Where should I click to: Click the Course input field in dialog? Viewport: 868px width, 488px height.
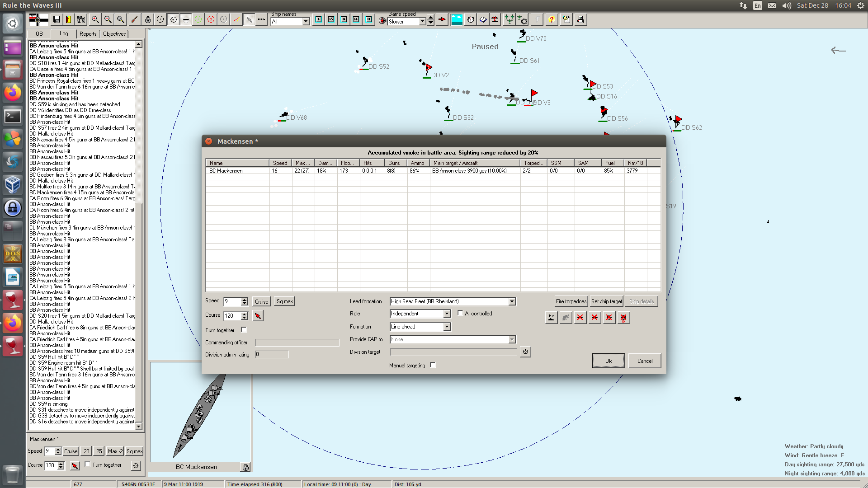pyautogui.click(x=232, y=316)
